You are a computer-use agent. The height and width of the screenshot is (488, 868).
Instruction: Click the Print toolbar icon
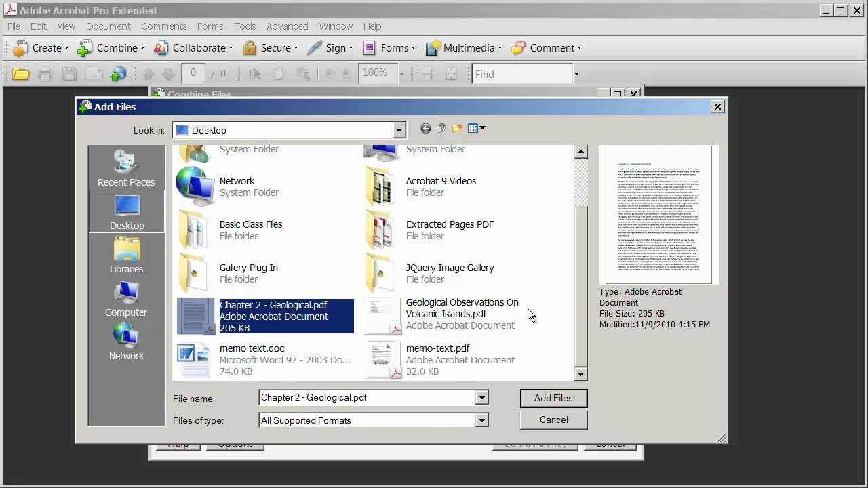click(45, 74)
